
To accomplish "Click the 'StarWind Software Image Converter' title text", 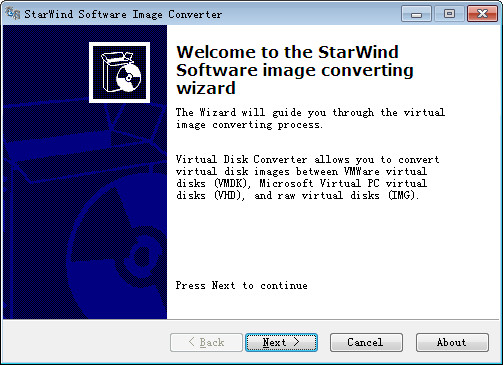I will tap(123, 14).
